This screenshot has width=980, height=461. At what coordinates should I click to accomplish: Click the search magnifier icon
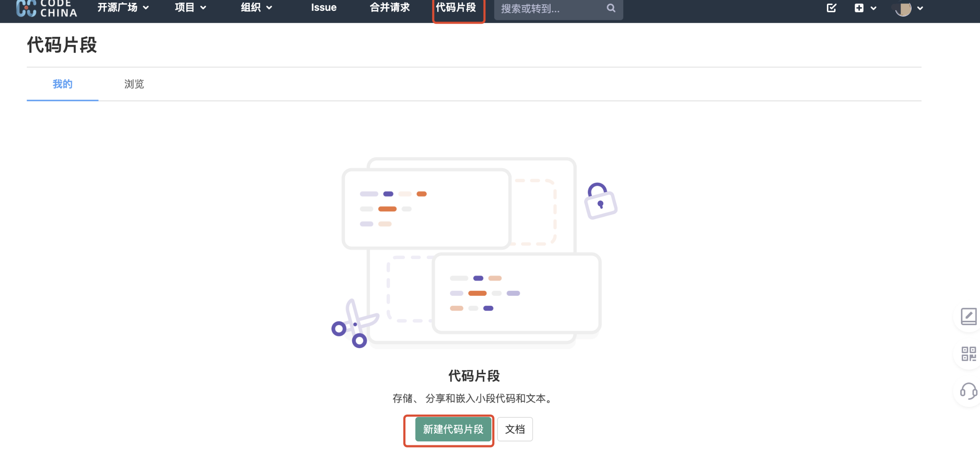click(611, 8)
